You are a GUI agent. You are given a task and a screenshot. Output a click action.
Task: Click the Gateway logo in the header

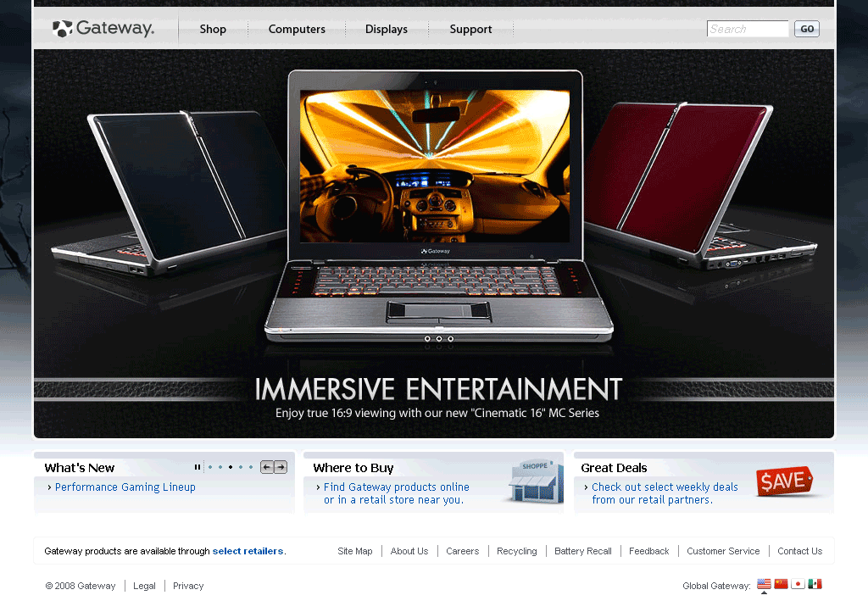[103, 29]
